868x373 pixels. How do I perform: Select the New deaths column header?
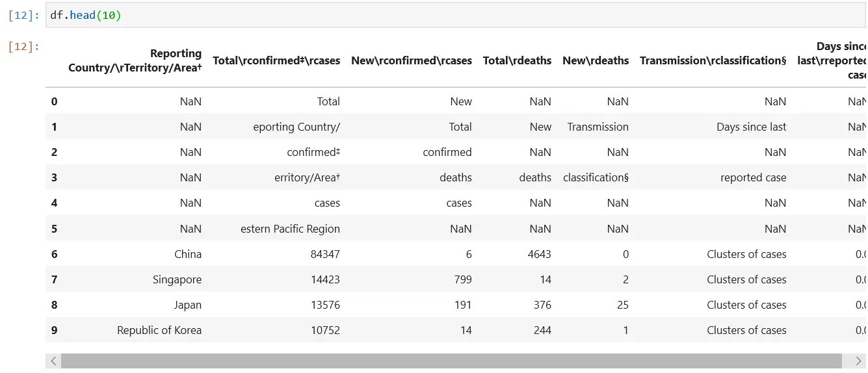596,60
